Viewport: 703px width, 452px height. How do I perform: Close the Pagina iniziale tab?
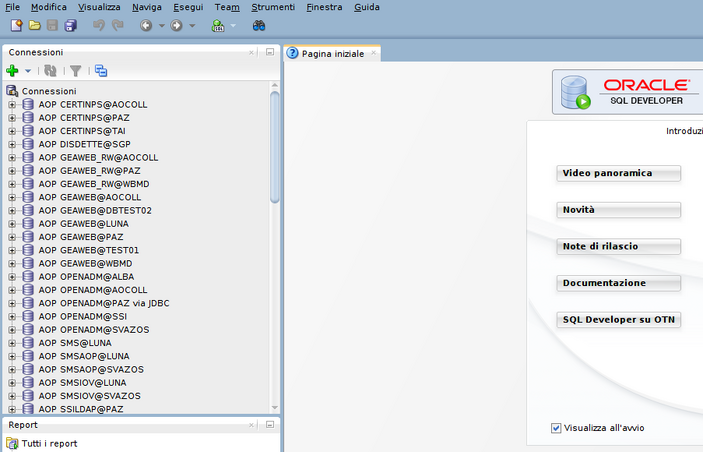coord(373,53)
